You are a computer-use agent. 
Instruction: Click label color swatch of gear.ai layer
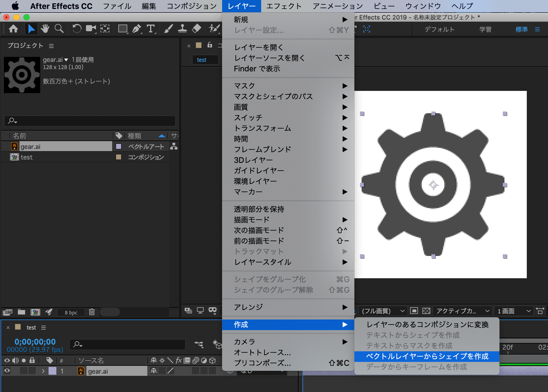point(52,371)
